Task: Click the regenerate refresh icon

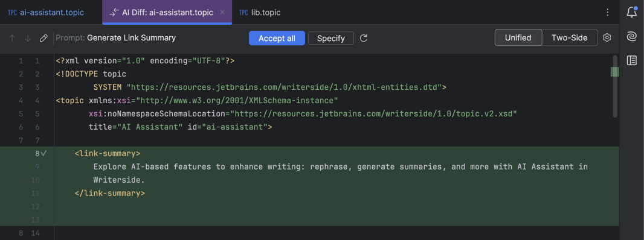Action: (x=364, y=38)
